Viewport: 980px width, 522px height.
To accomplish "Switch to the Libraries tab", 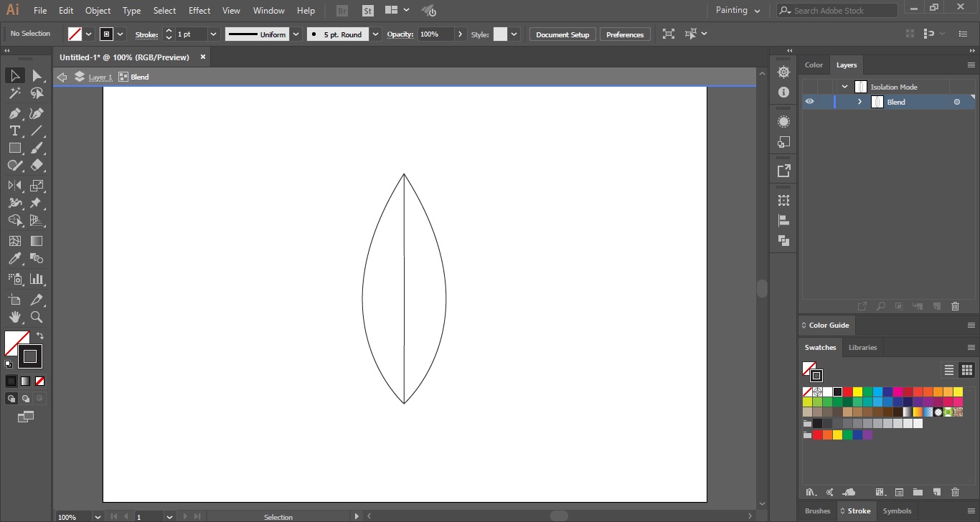I will pos(862,347).
